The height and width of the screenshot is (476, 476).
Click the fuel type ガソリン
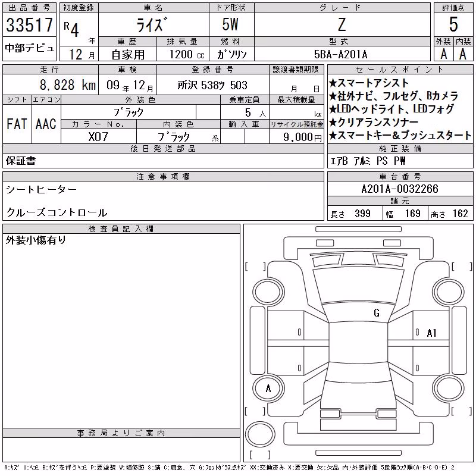click(232, 54)
